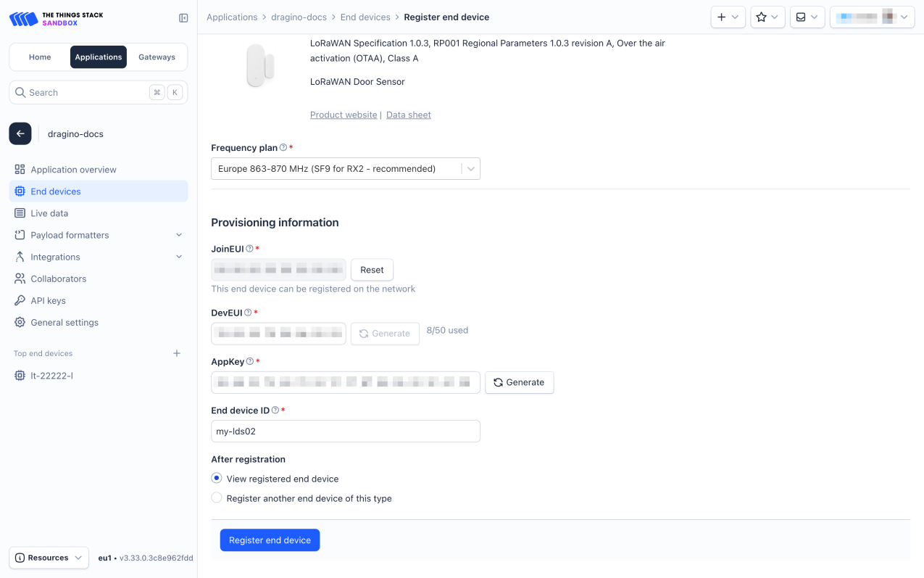Screen dimensions: 924x578
Task: Generate a new AppKey
Action: pyautogui.click(x=519, y=382)
